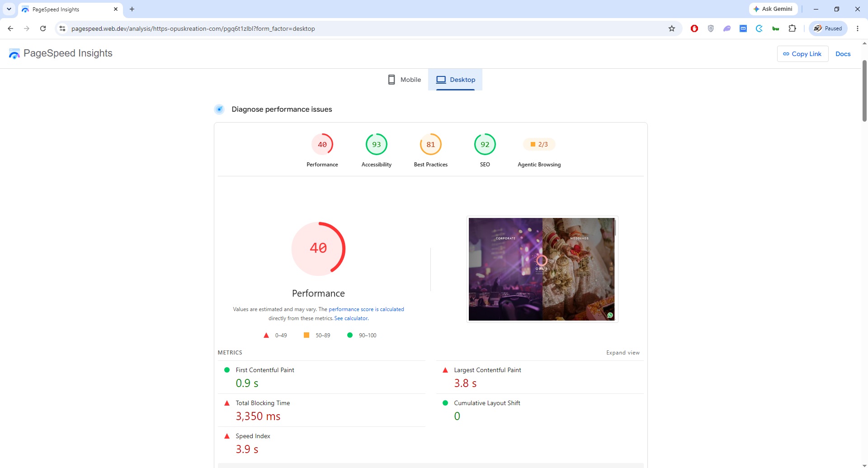This screenshot has height=468, width=868.
Task: Go forward to next page
Action: pyautogui.click(x=27, y=28)
